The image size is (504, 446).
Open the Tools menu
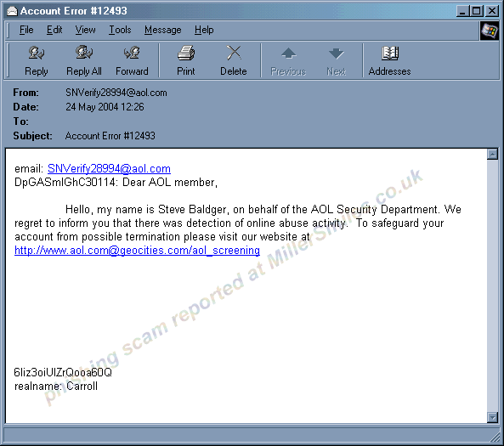click(x=120, y=30)
